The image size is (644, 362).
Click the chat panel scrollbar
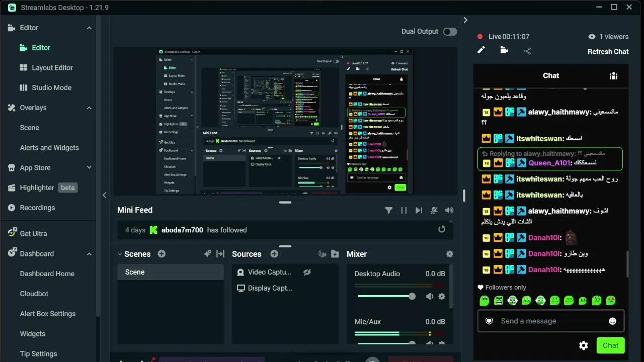[x=627, y=263]
